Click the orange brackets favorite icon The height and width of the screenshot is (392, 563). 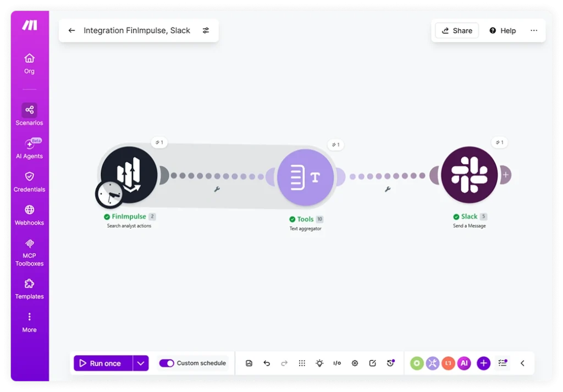449,363
